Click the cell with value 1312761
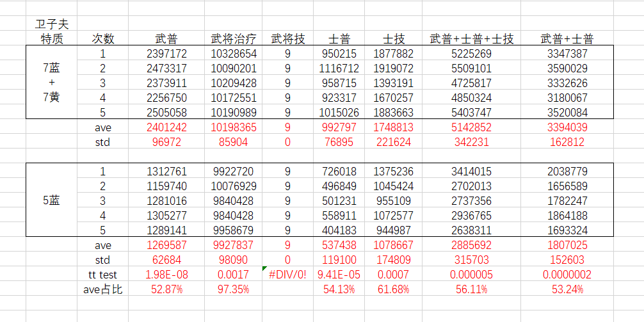 point(166,172)
